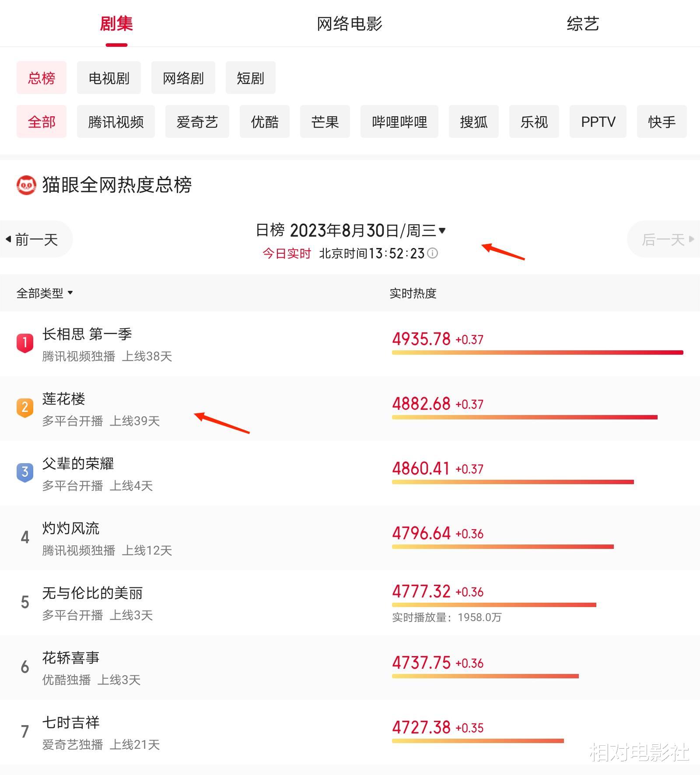Expand the 全部类型 type filter
700x775 pixels.
pyautogui.click(x=45, y=293)
